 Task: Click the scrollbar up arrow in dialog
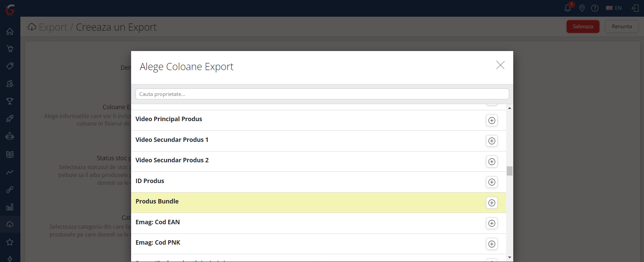pyautogui.click(x=509, y=108)
